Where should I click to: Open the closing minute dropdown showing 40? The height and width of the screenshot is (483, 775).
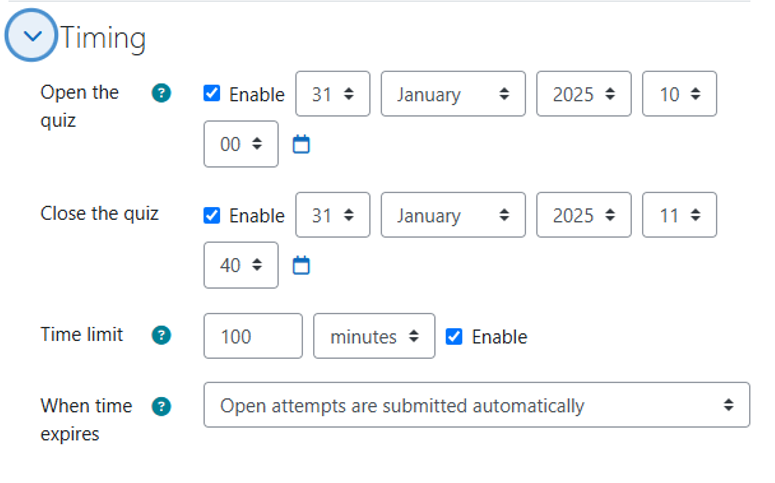[241, 266]
